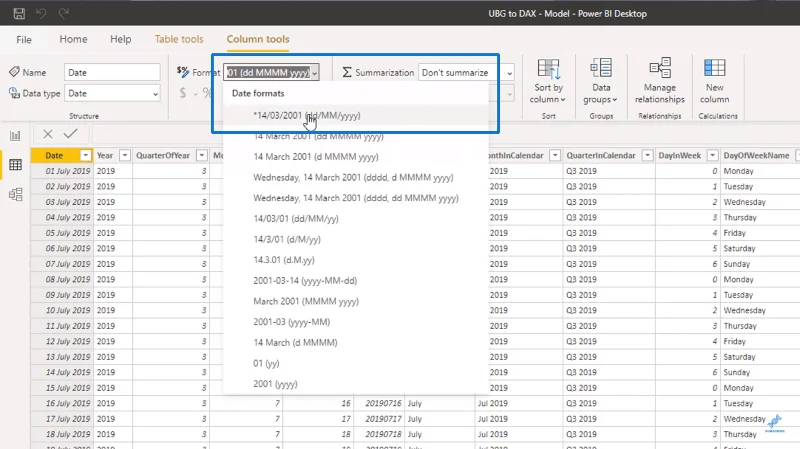The width and height of the screenshot is (800, 449).
Task: Choose 14 March 2001 (d MMMM yyyy) format
Action: click(356, 157)
